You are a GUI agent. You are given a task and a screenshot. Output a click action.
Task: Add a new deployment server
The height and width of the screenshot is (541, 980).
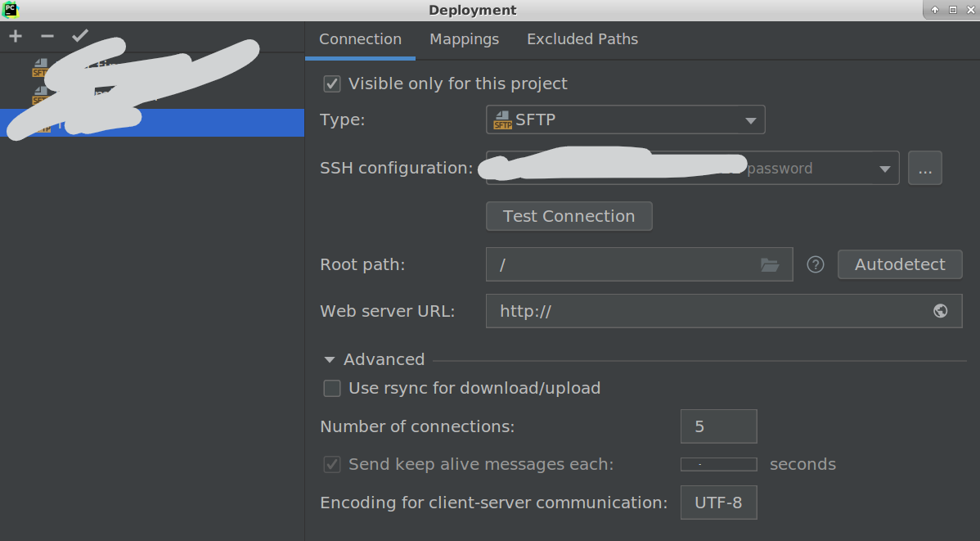16,36
